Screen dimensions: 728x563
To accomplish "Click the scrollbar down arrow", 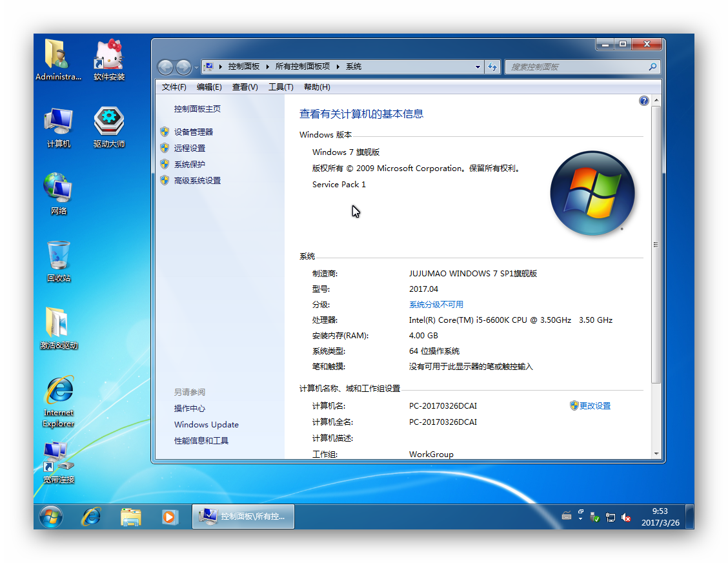I will tap(656, 454).
